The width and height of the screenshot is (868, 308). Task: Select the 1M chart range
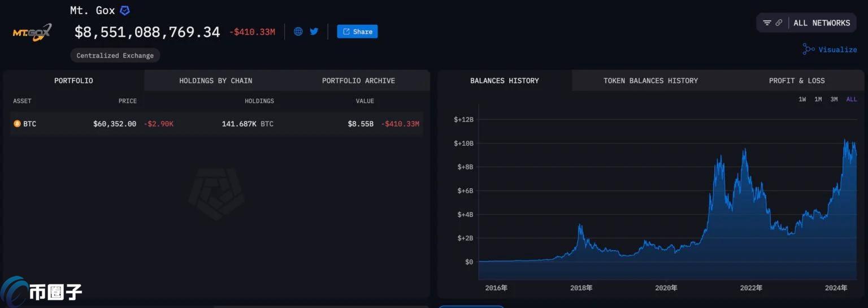[x=818, y=99]
